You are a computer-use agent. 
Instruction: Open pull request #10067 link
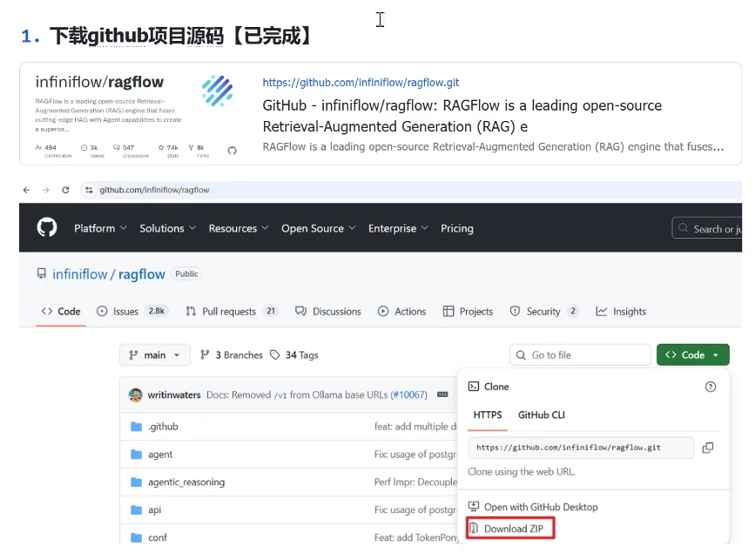pos(408,395)
